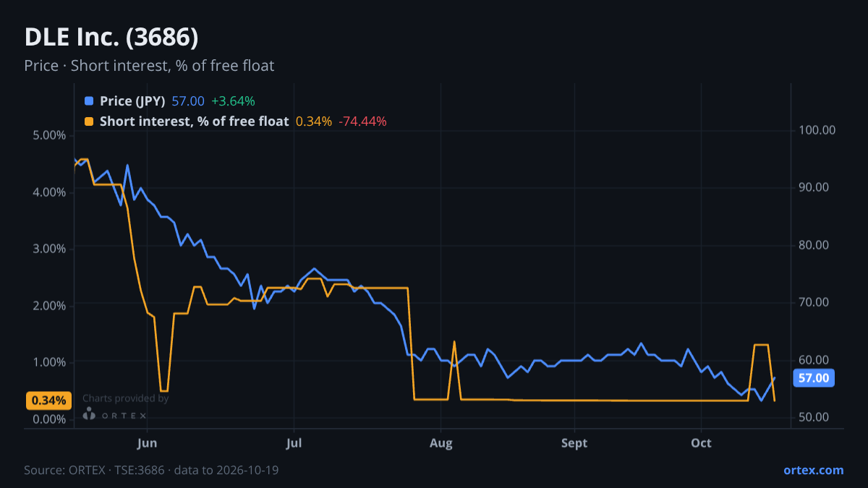Screen dimensions: 868x488
Task: Click the Jun date axis label
Action: pos(147,442)
